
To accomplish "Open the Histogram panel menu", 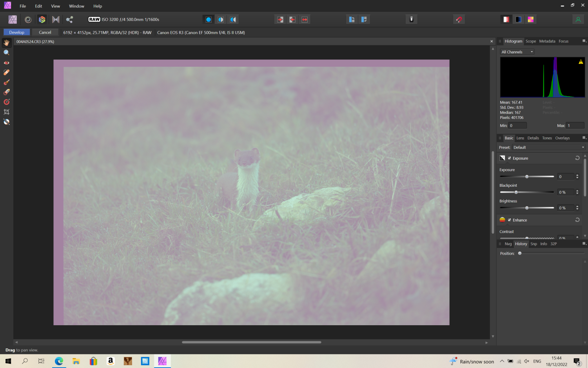I will tap(584, 41).
